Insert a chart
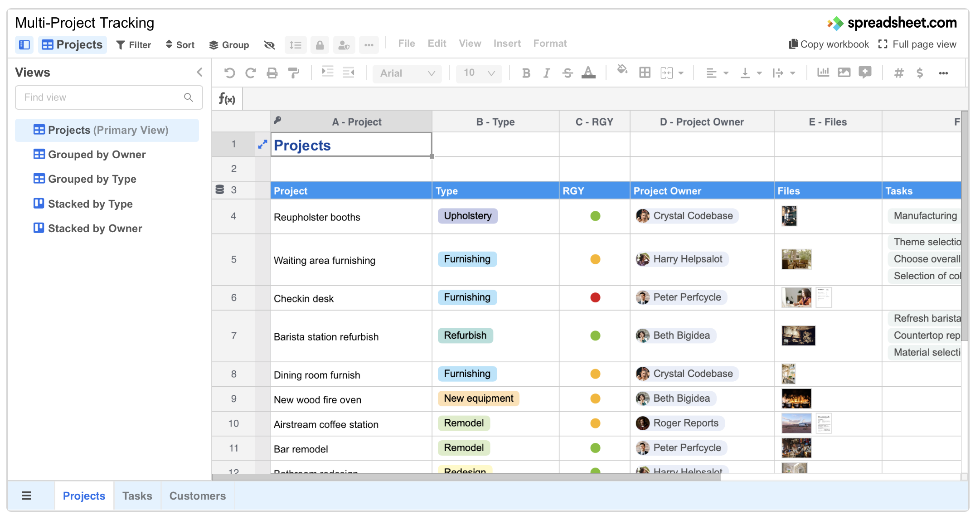 823,73
